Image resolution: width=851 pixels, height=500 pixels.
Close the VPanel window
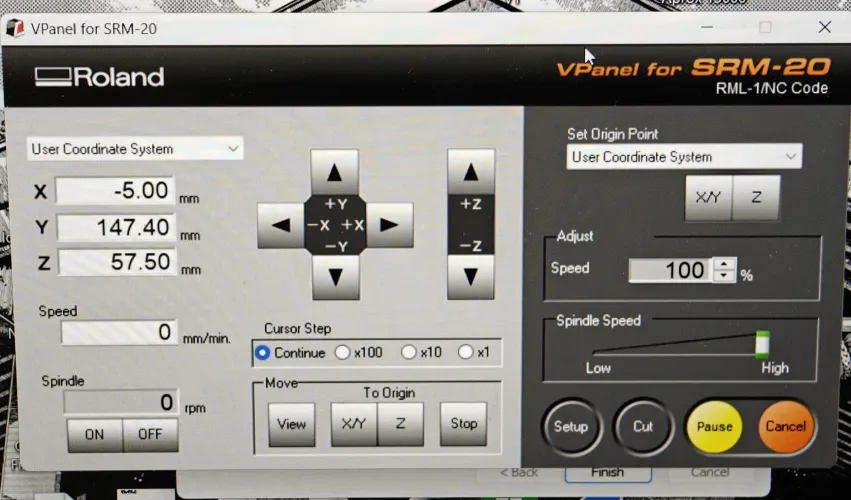click(824, 27)
